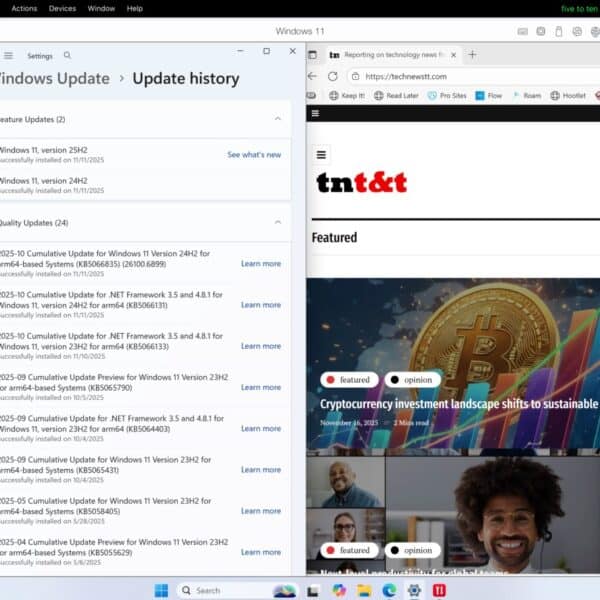
Task: Click featured tag on the smiling man article
Action: 349,550
